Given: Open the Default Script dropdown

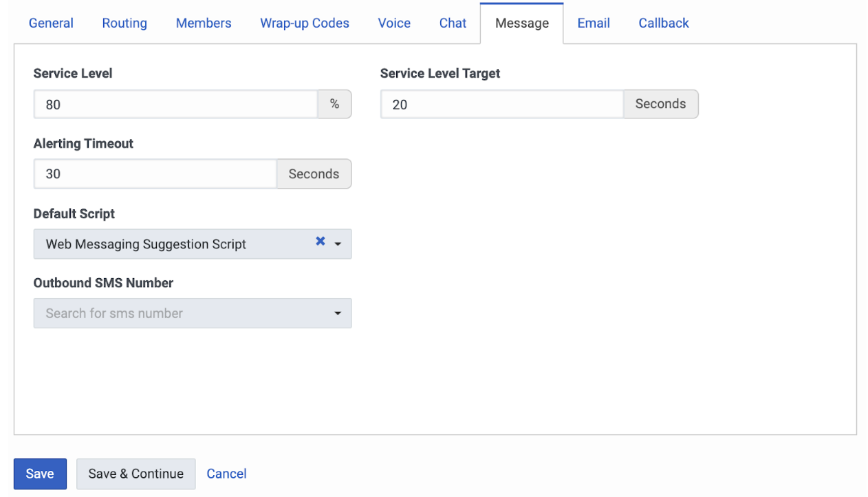Looking at the screenshot, I should pos(338,244).
